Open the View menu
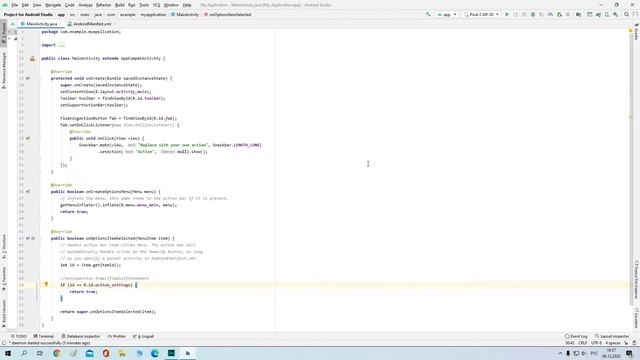 (x=37, y=5)
